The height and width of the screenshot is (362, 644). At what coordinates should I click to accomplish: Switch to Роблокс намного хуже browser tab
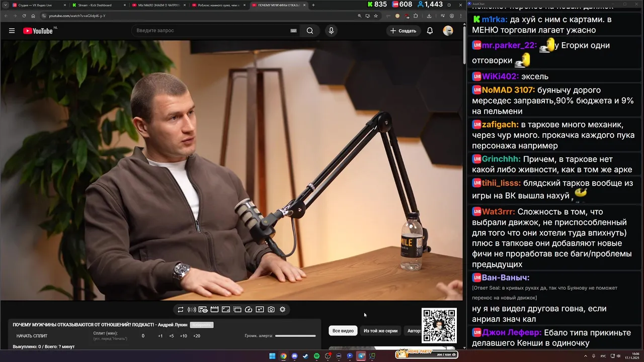click(x=218, y=5)
